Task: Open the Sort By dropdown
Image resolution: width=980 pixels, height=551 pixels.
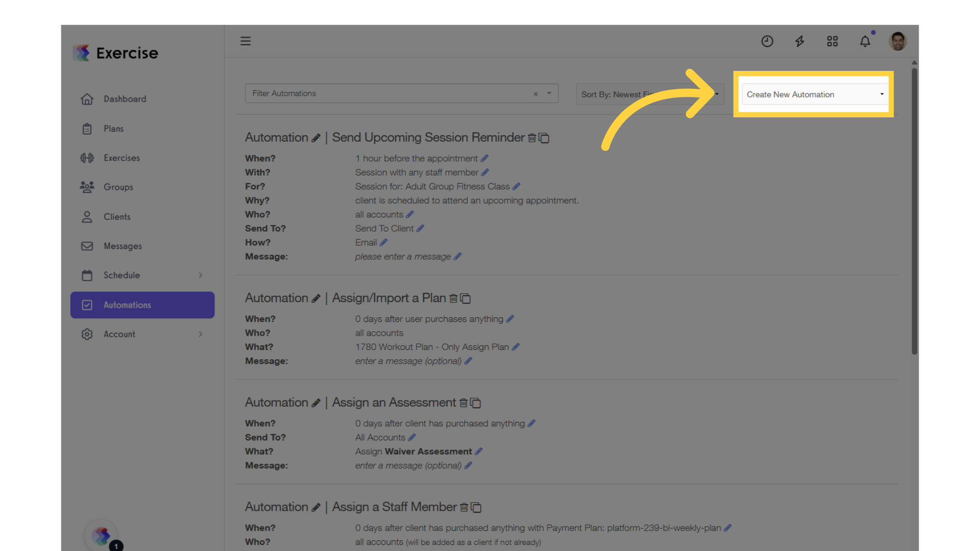Action: click(x=650, y=94)
